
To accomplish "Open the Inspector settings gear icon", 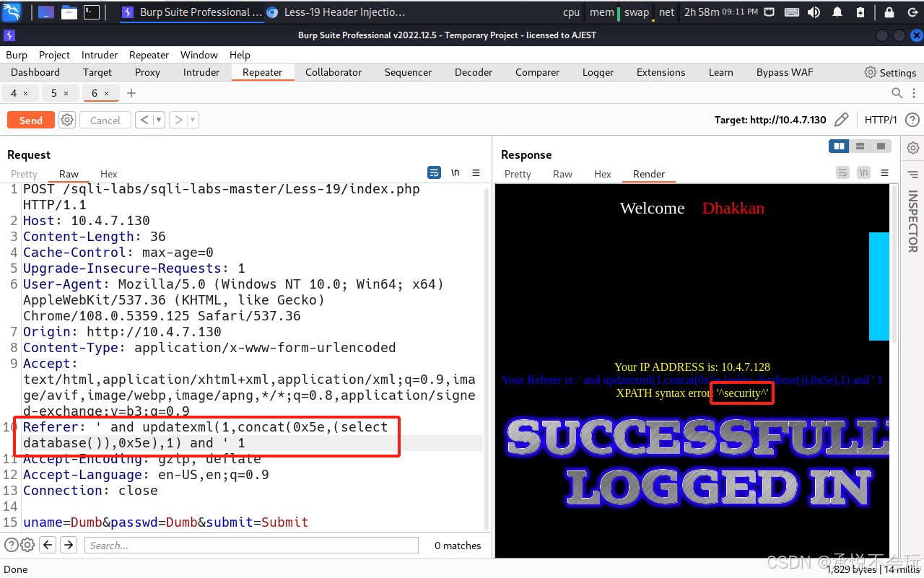I will pyautogui.click(x=913, y=148).
